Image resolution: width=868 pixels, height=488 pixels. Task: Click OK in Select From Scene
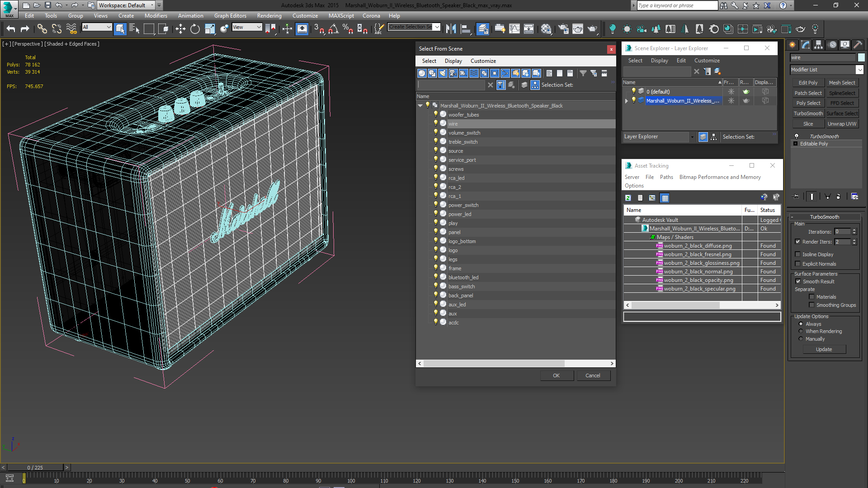(556, 375)
